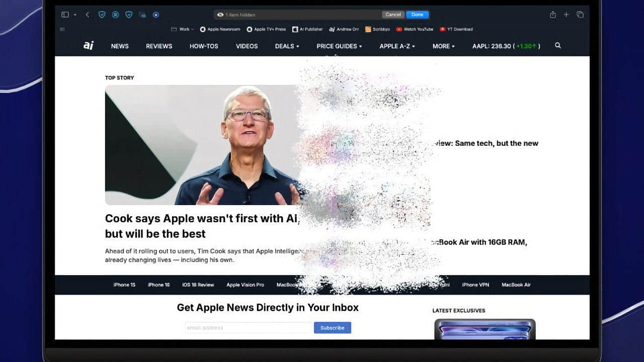The height and width of the screenshot is (362, 644).
Task: Open the sidebar tab group dropdown arrow
Action: (x=75, y=15)
